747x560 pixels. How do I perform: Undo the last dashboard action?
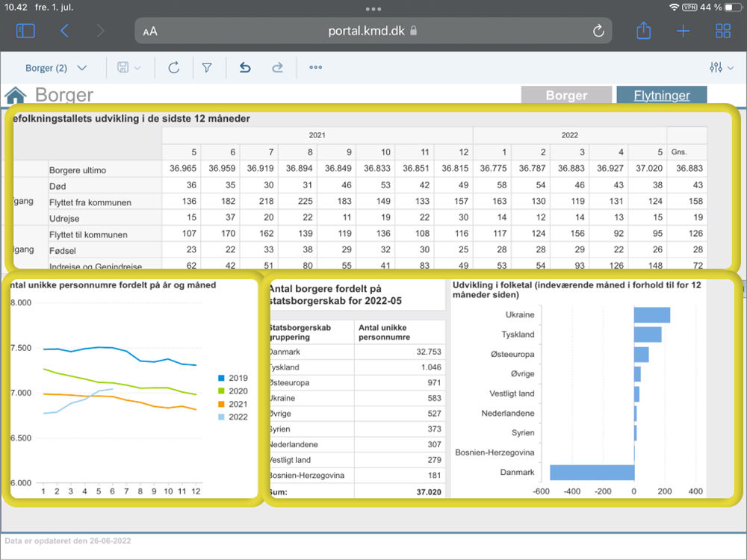[x=245, y=68]
